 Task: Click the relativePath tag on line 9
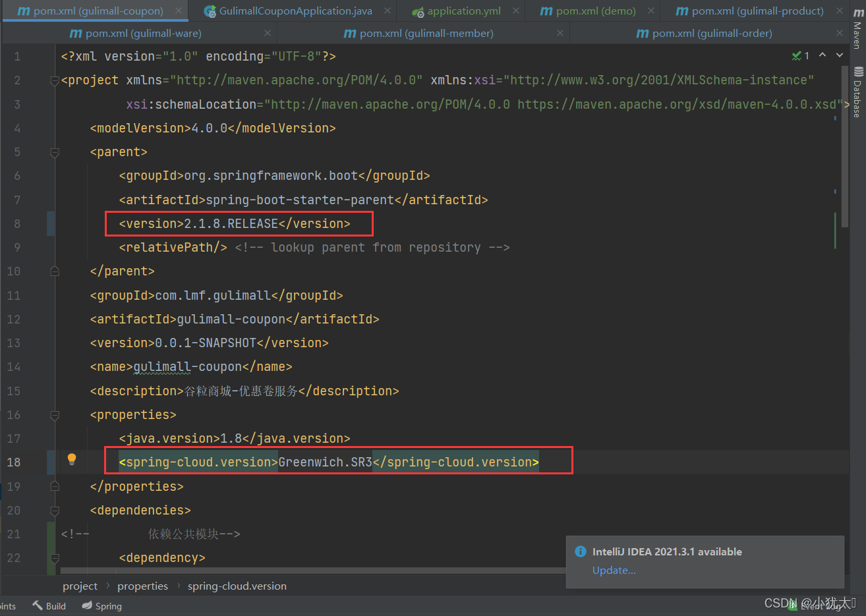pyautogui.click(x=173, y=248)
